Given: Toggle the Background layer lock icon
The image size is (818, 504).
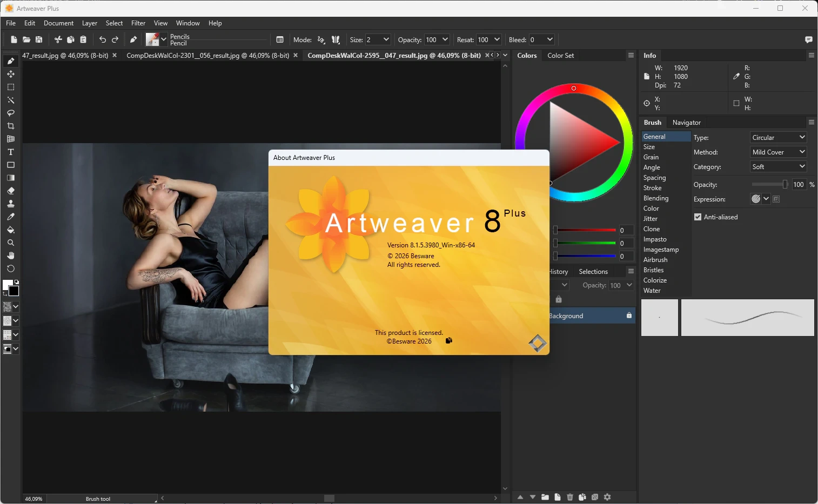Looking at the screenshot, I should (x=629, y=315).
